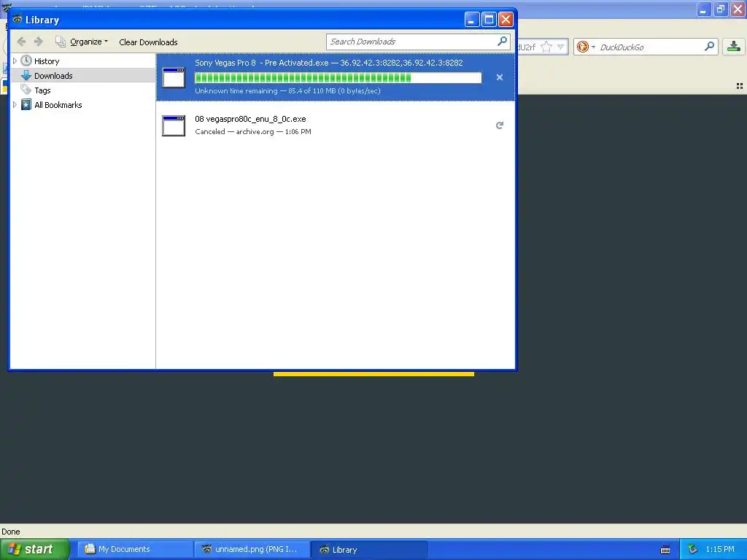The height and width of the screenshot is (560, 747).
Task: Close the Library window
Action: click(506, 20)
